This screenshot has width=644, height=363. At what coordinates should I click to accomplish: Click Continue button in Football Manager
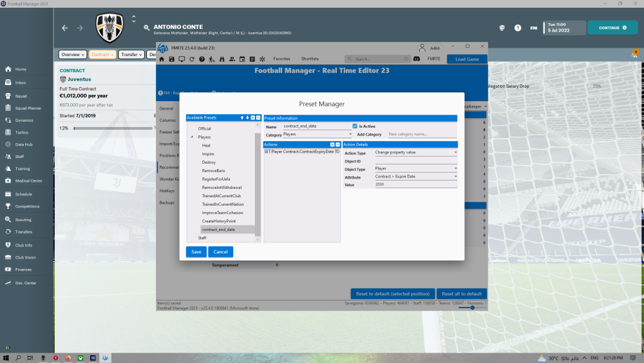(612, 28)
